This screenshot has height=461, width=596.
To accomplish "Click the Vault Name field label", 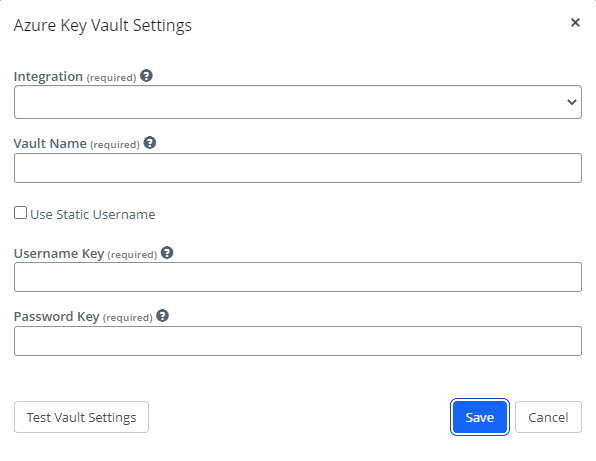I will pyautogui.click(x=50, y=143).
